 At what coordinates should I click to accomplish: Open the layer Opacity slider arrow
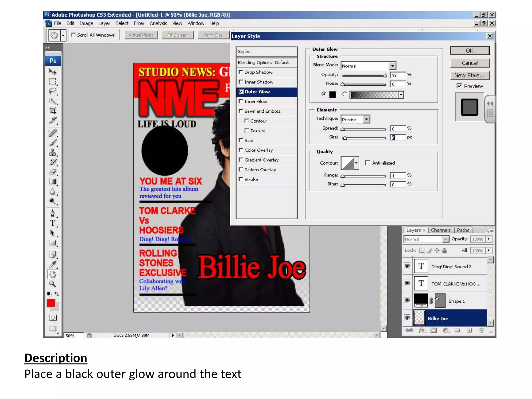[489, 239]
